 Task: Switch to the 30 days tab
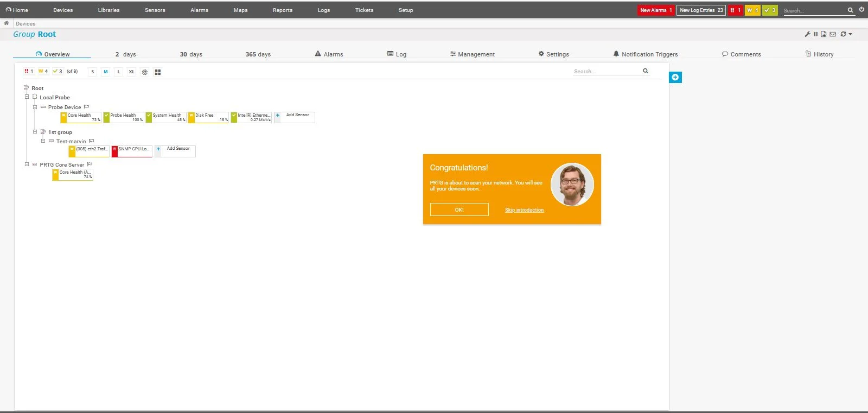click(x=191, y=54)
